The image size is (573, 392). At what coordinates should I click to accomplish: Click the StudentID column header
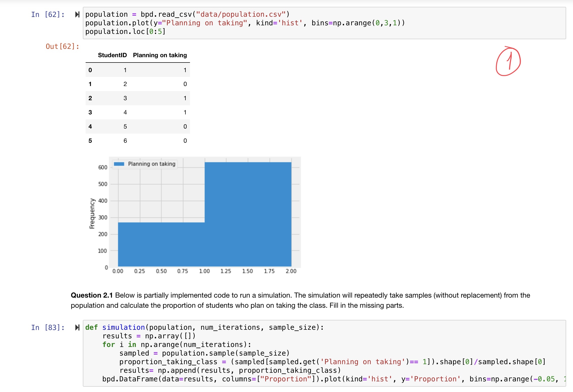tap(112, 55)
